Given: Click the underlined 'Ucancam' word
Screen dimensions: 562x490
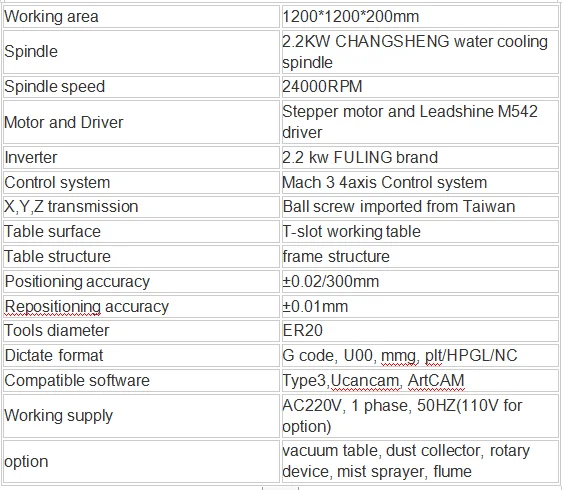Looking at the screenshot, I should click(x=365, y=381).
